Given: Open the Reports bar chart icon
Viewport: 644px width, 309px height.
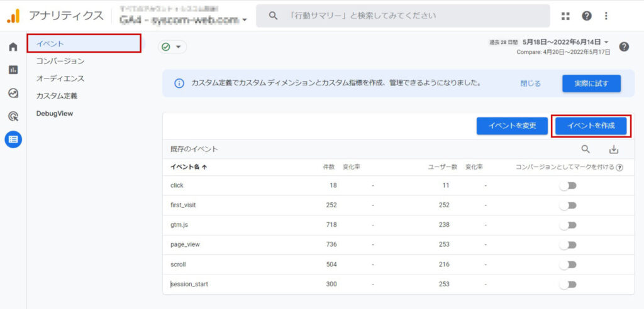Looking at the screenshot, I should [x=13, y=70].
